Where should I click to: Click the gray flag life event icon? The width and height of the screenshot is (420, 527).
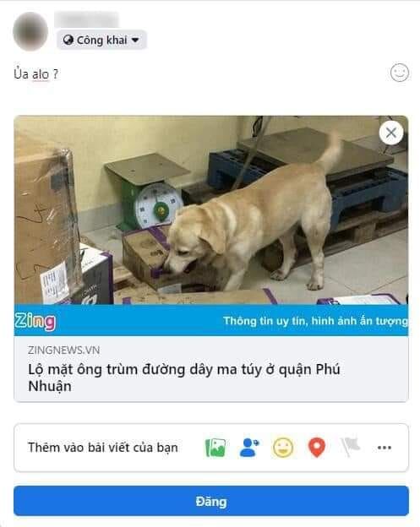tap(350, 447)
